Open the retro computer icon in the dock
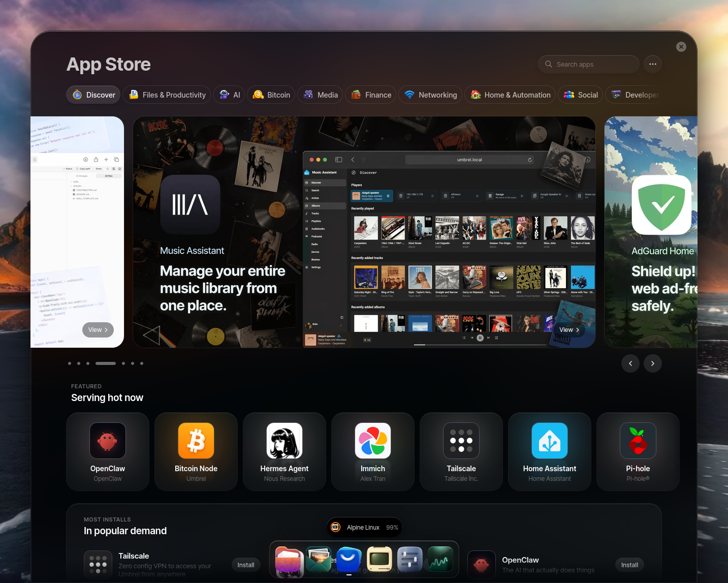 pyautogui.click(x=379, y=560)
